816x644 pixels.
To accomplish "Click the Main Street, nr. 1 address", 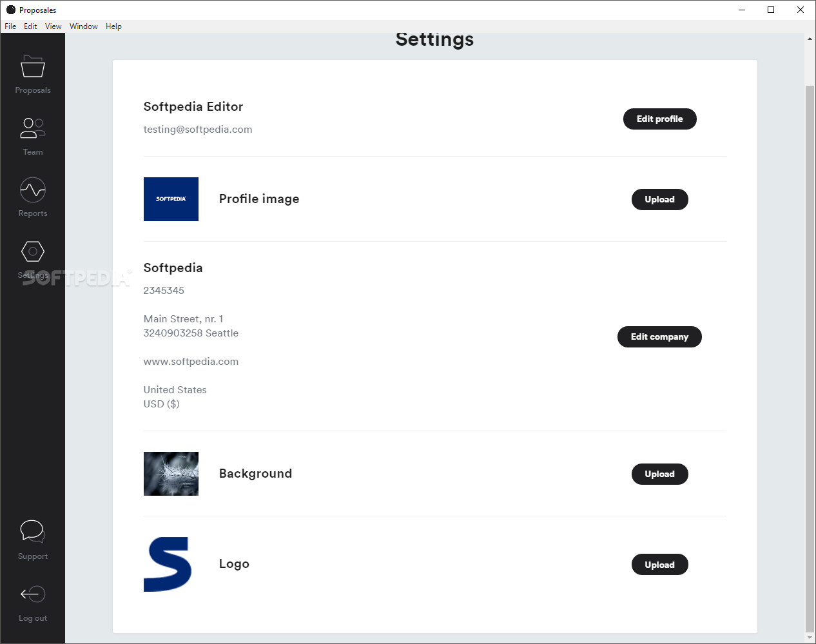I will coord(183,319).
